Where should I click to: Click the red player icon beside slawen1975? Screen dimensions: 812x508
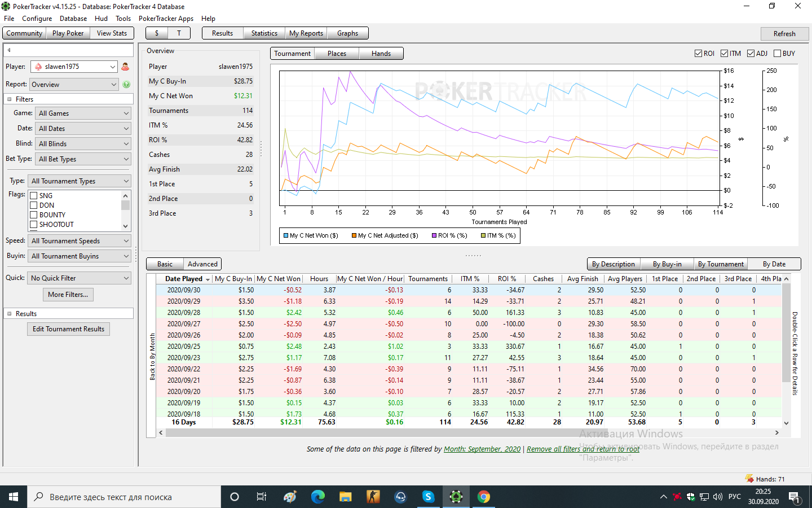tap(125, 67)
